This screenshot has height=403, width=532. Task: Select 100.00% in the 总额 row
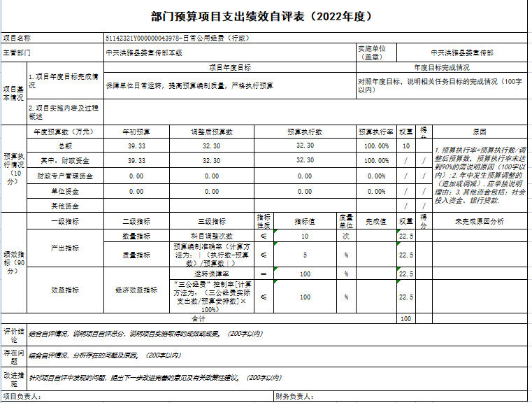click(x=376, y=146)
